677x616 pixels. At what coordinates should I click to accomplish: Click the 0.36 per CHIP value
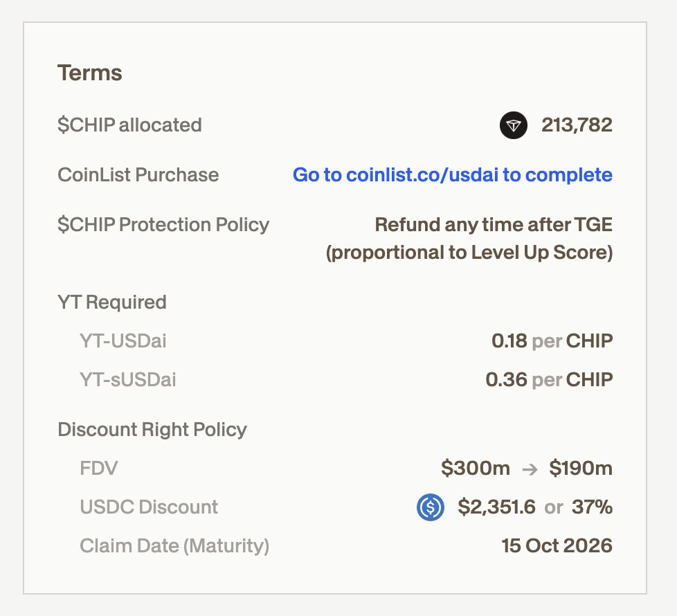548,380
